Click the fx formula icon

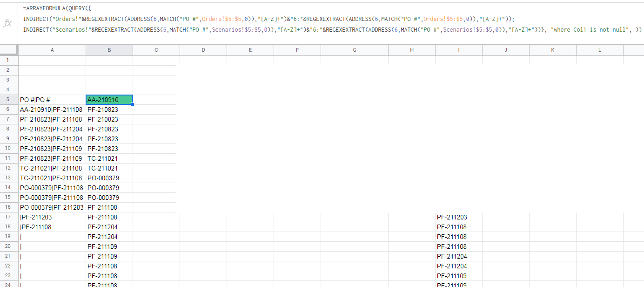[x=7, y=23]
